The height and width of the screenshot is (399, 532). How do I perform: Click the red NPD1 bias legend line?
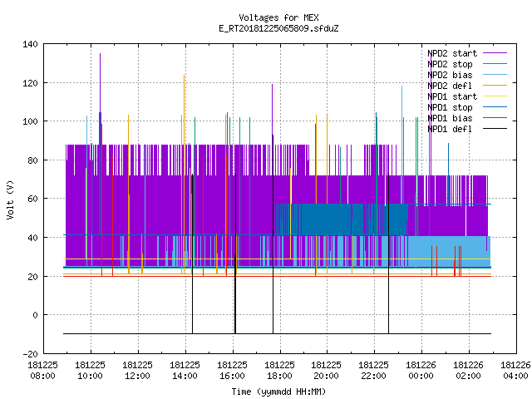pos(495,118)
